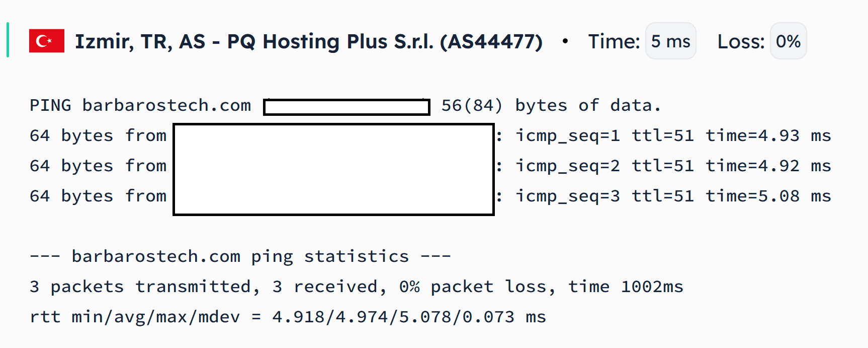Click the first '64 bytes from' text
Image resolution: width=868 pixels, height=348 pixels.
98,135
